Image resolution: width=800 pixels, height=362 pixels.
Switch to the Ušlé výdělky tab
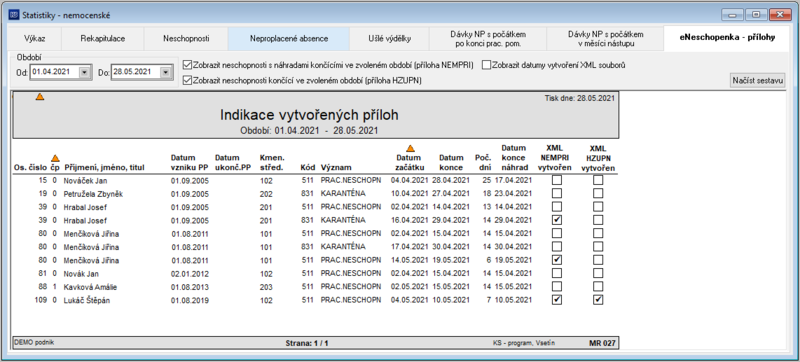[x=390, y=38]
